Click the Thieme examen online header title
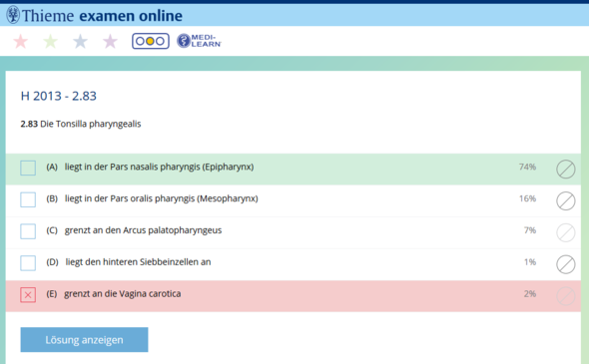589x364 pixels. 102,16
